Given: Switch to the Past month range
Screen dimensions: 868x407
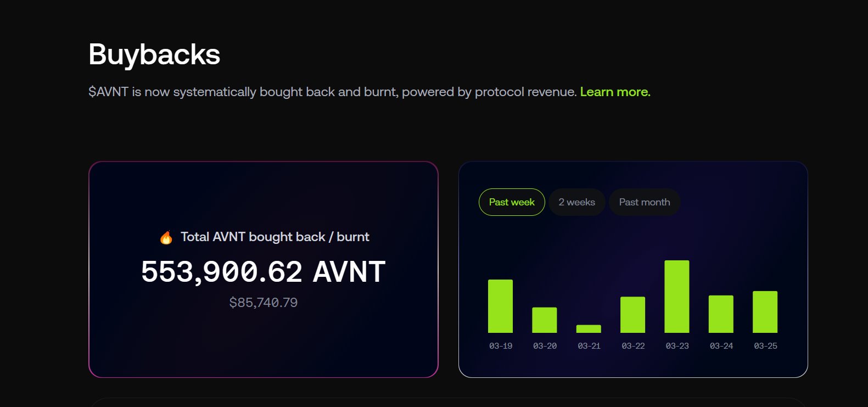Looking at the screenshot, I should (645, 202).
